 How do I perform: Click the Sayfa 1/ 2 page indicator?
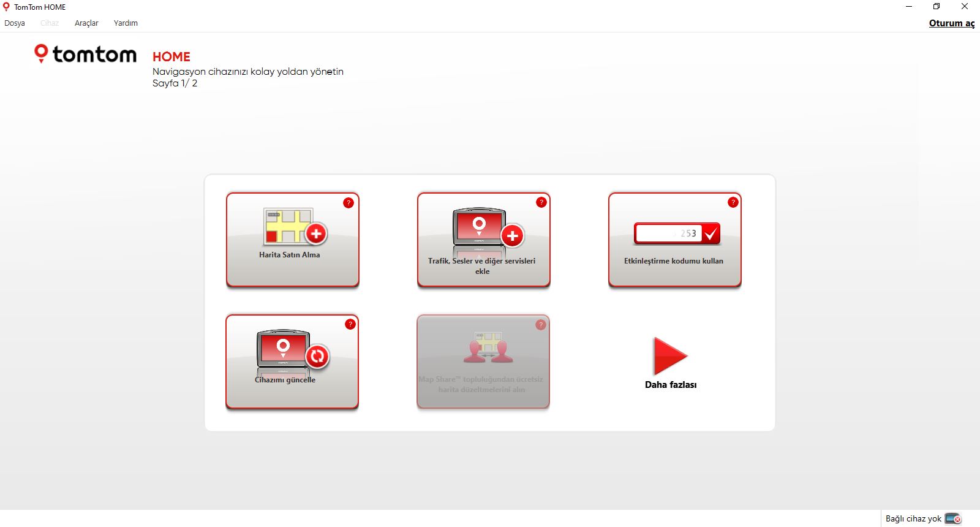pyautogui.click(x=175, y=83)
